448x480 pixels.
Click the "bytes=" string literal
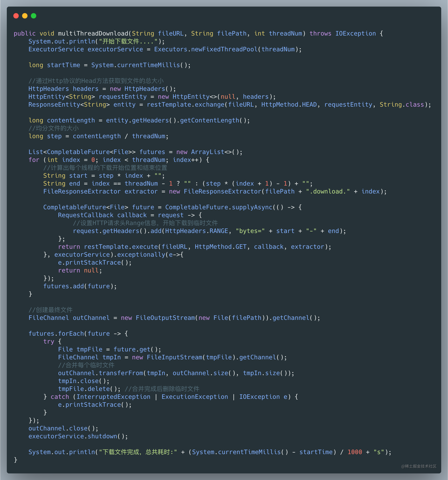point(250,231)
